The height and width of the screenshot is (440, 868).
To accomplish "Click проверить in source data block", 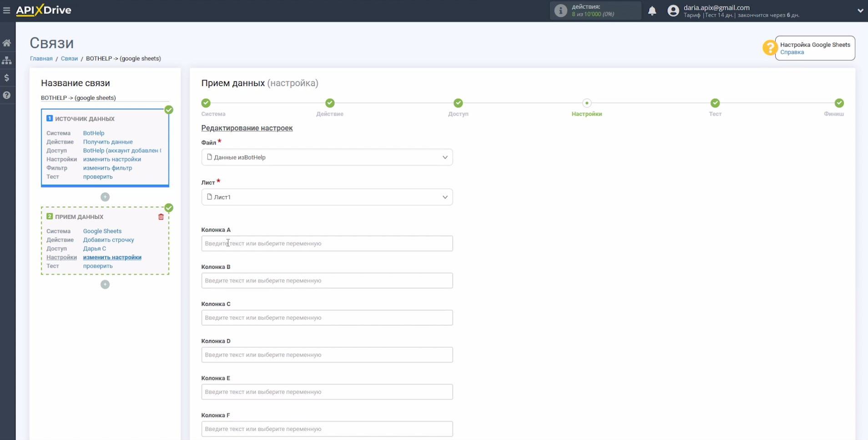I will (98, 177).
